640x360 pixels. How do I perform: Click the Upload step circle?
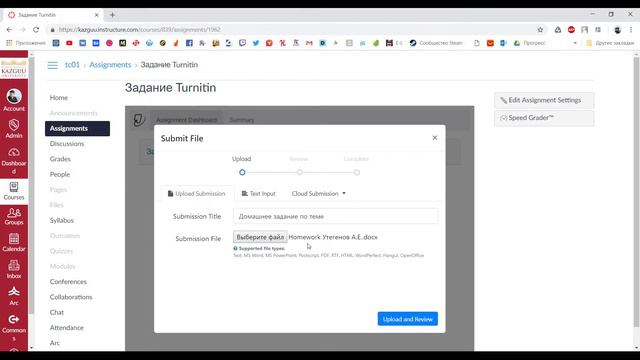(x=242, y=172)
